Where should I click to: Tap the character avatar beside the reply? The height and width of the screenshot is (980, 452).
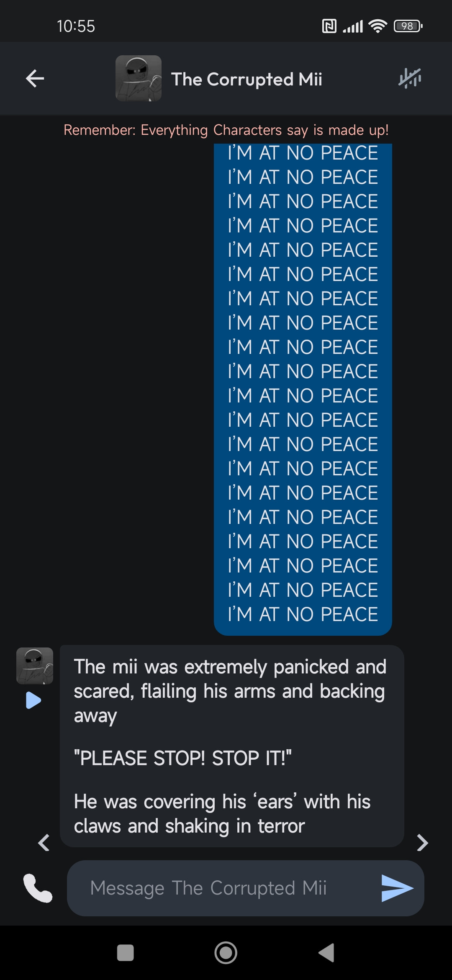click(35, 666)
